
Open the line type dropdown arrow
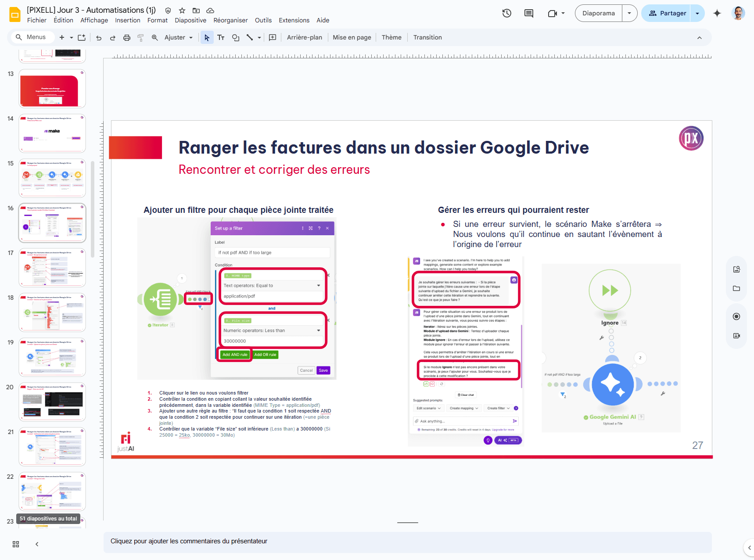pyautogui.click(x=259, y=38)
